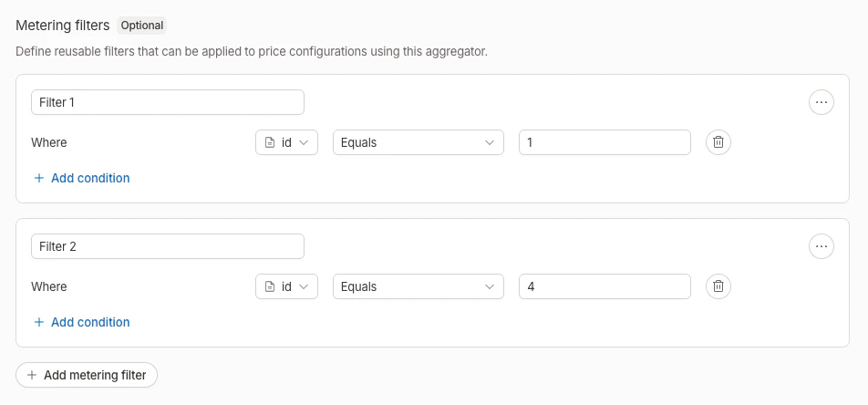Delete the Filter 1 condition with trash icon

tap(718, 142)
